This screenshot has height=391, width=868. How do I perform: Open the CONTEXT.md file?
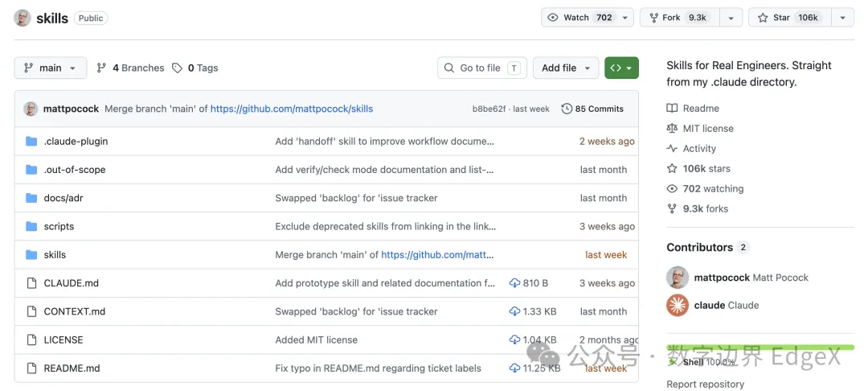(75, 311)
